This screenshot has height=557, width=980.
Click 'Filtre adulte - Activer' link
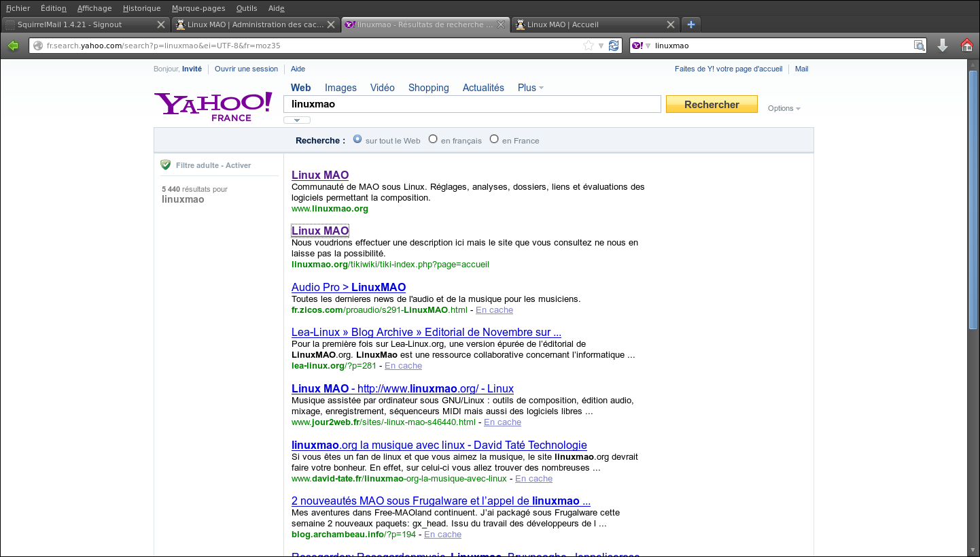[213, 165]
